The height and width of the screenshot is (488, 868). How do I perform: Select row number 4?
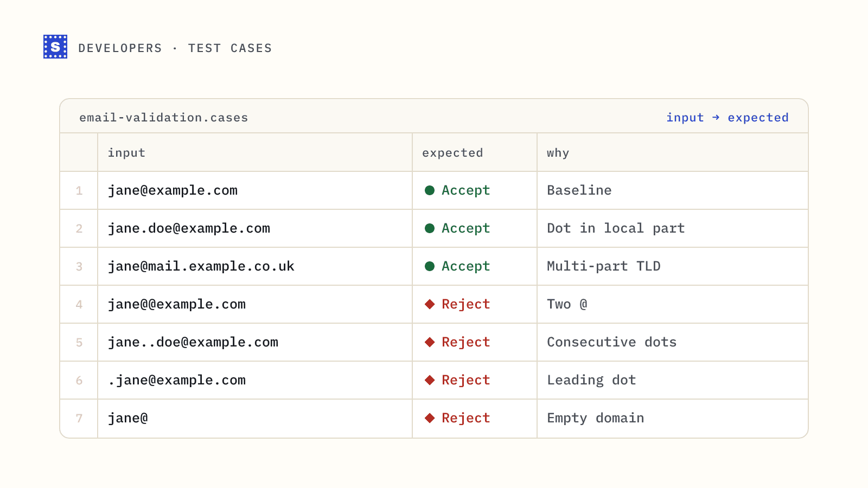point(79,304)
